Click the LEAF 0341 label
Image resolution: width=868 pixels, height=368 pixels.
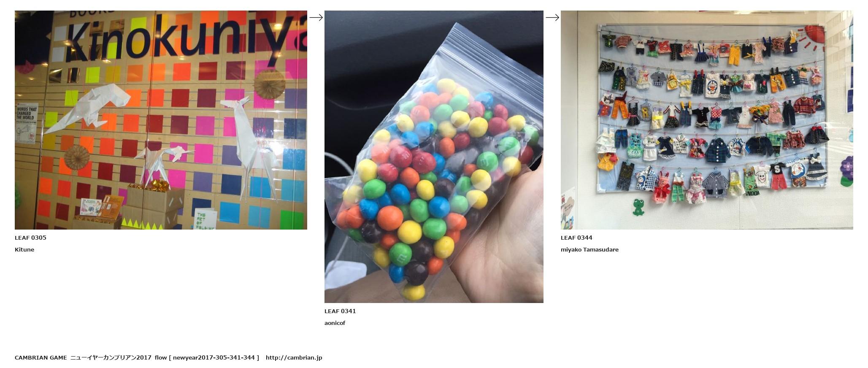[340, 311]
